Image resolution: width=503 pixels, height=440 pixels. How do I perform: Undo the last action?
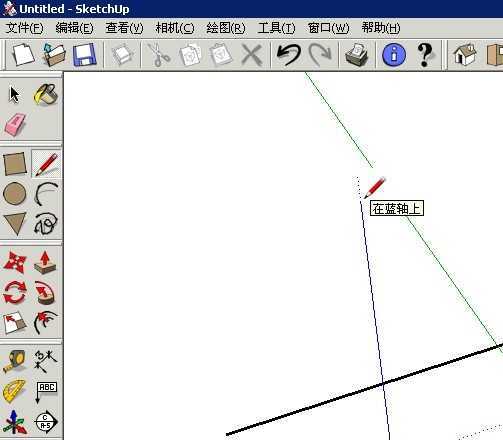(x=289, y=55)
